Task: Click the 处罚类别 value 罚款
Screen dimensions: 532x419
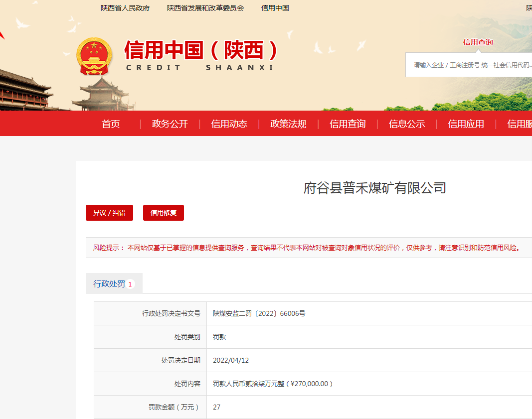Action: [219, 337]
